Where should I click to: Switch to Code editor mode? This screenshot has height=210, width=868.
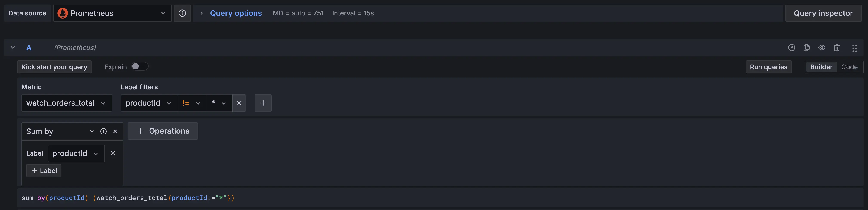click(x=849, y=67)
